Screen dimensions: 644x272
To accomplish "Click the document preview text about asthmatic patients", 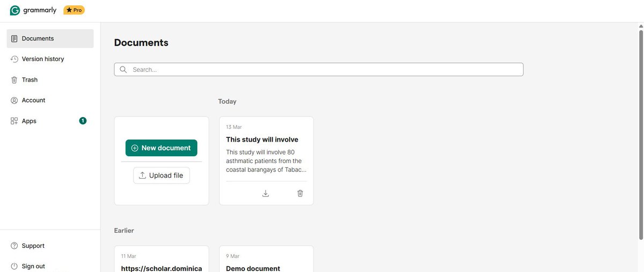I will coord(267,161).
